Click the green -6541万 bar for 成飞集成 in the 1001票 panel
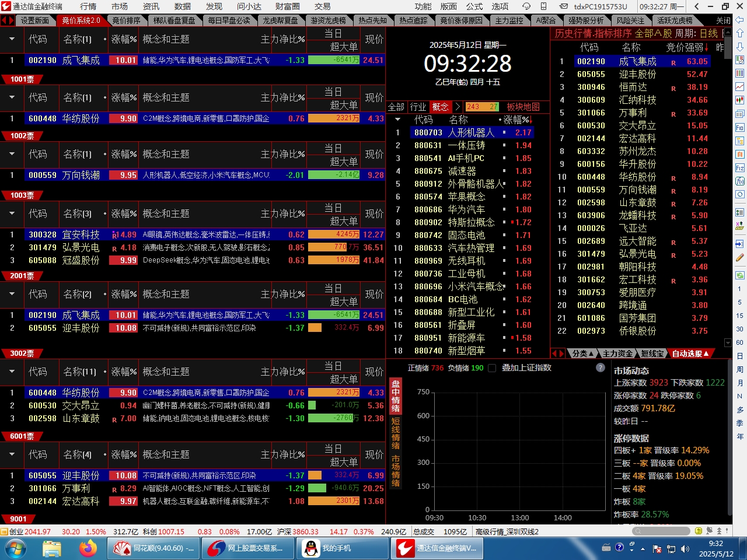747x560 pixels. click(x=334, y=60)
